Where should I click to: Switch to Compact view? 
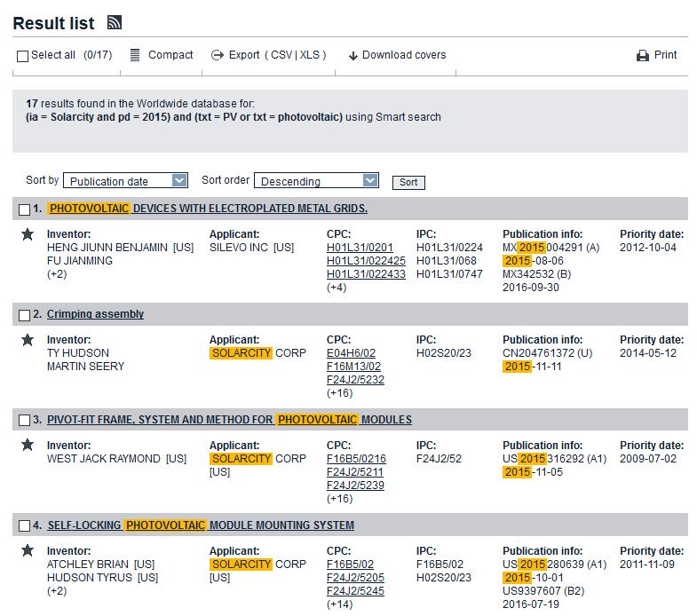(x=170, y=55)
